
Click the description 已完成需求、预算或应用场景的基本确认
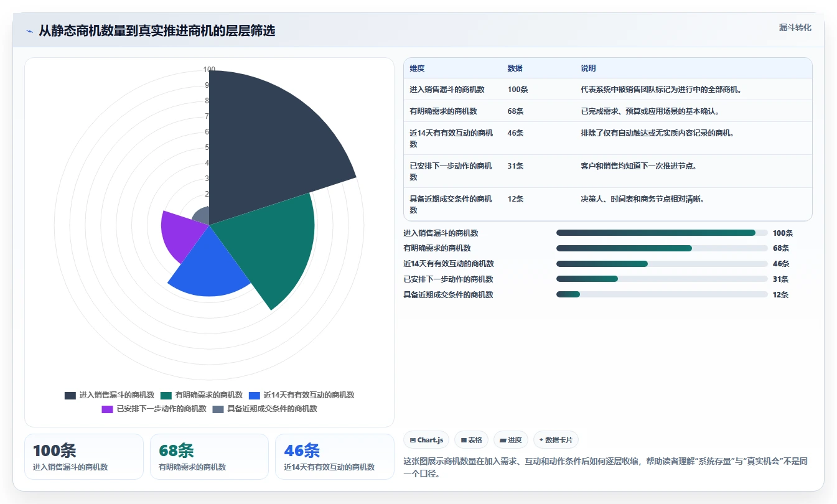pyautogui.click(x=650, y=111)
